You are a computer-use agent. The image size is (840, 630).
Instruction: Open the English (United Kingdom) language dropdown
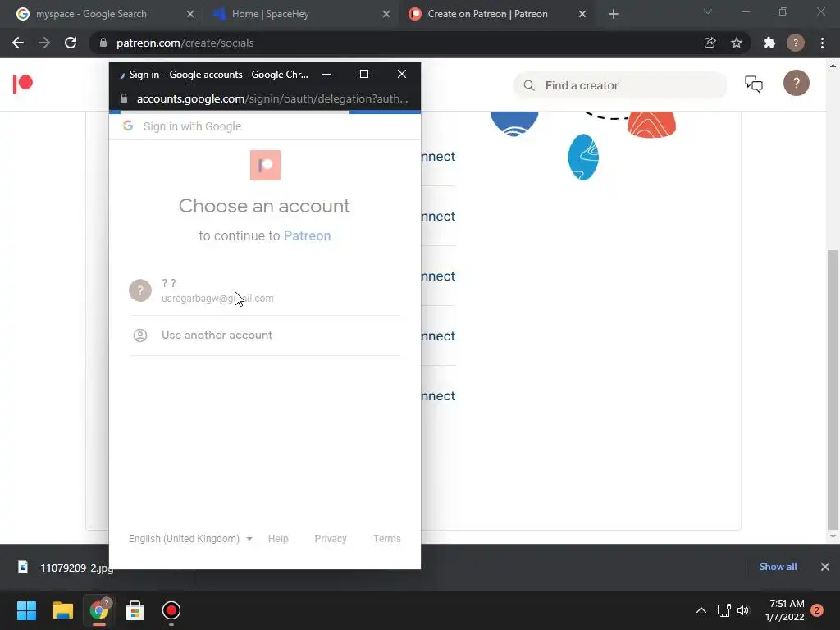click(x=190, y=538)
